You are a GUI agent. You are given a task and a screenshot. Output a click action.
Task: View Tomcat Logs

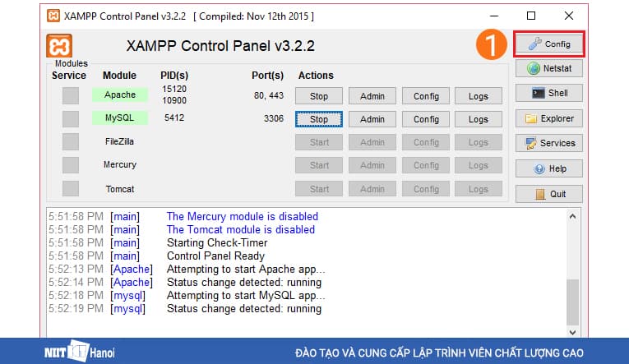tap(479, 189)
